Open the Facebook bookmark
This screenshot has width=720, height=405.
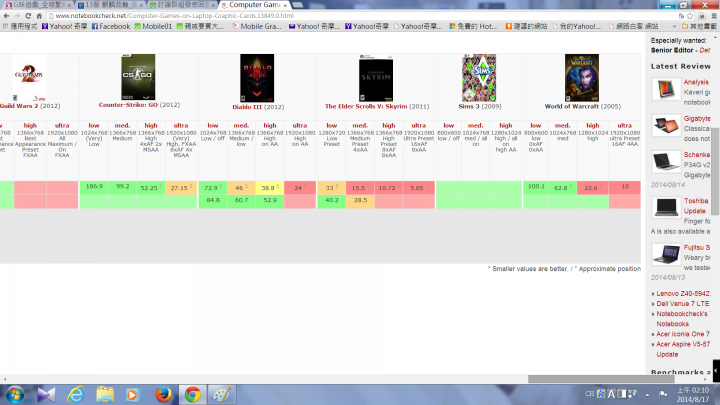[x=111, y=26]
